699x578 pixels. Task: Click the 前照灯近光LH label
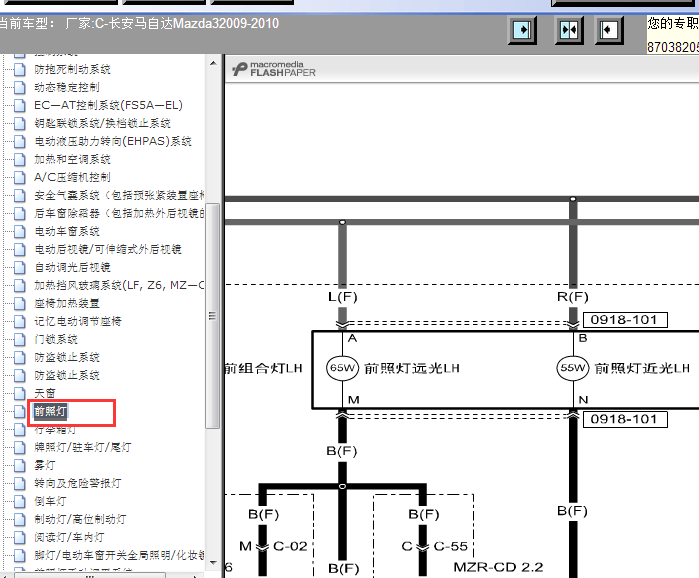pyautogui.click(x=642, y=369)
